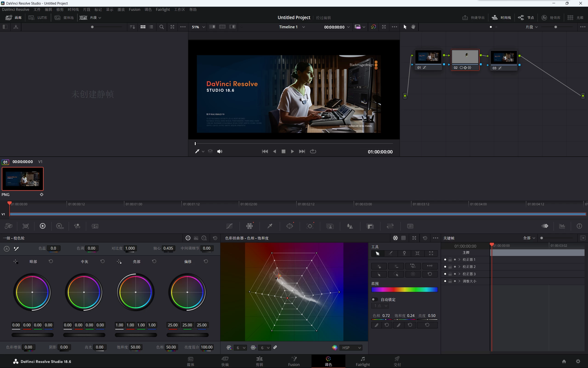Screen dimensions: 588x368
Task: Open the Tracker palette icon
Action: (x=310, y=226)
